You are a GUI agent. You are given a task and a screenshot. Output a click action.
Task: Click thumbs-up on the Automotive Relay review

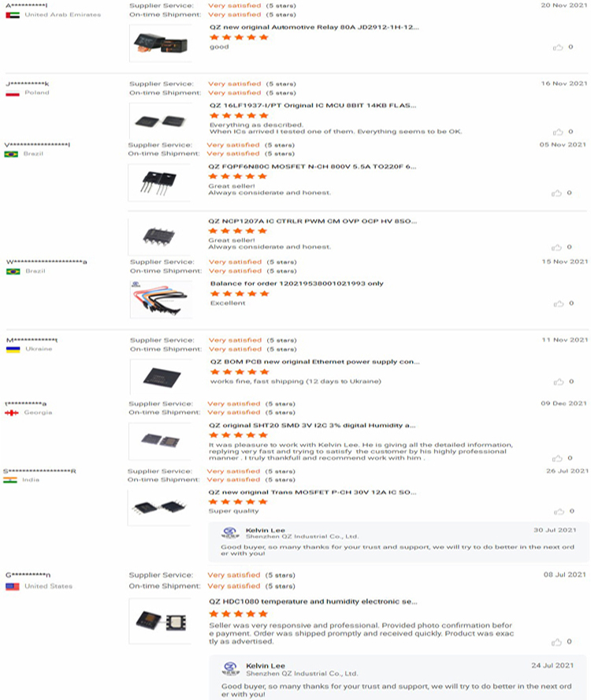point(558,47)
